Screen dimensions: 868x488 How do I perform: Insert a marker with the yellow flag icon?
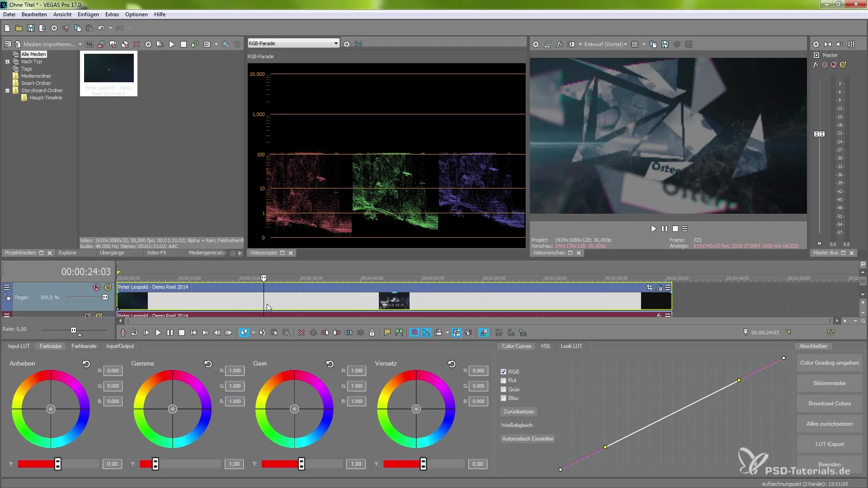point(387,333)
